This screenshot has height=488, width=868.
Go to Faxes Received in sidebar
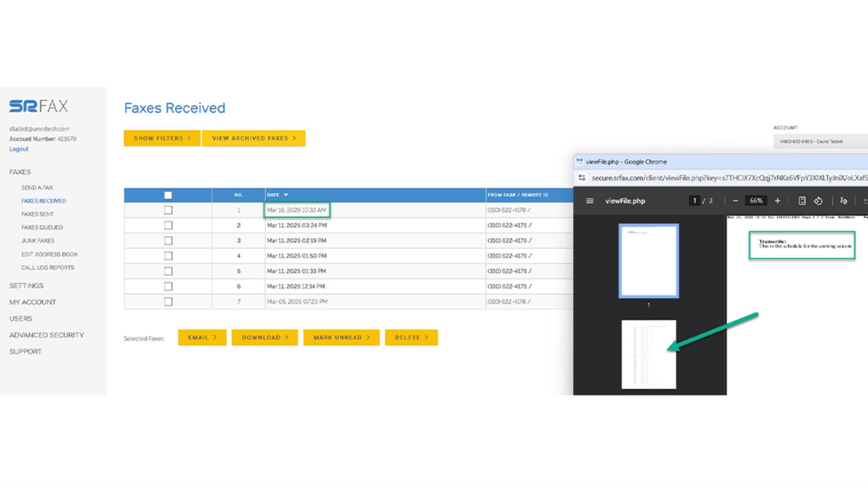(x=43, y=201)
